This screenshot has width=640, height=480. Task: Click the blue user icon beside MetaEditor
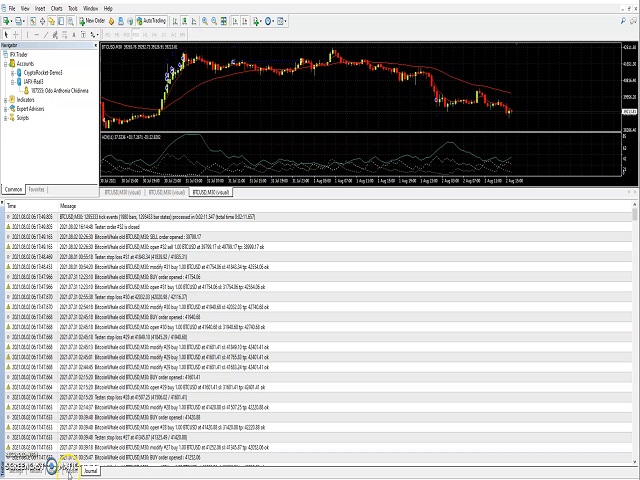point(121,21)
